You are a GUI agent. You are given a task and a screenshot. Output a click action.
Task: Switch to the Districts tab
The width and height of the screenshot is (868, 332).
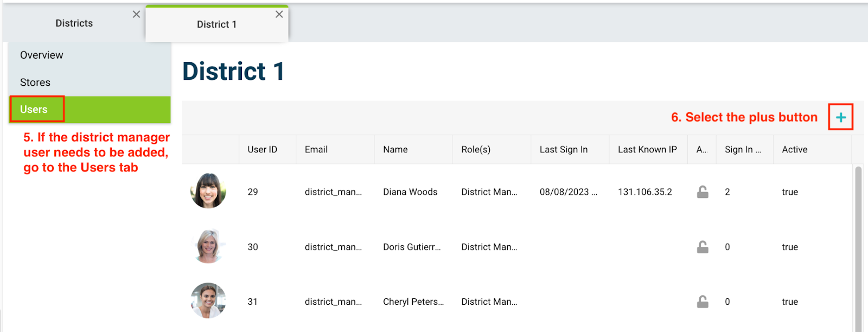74,23
